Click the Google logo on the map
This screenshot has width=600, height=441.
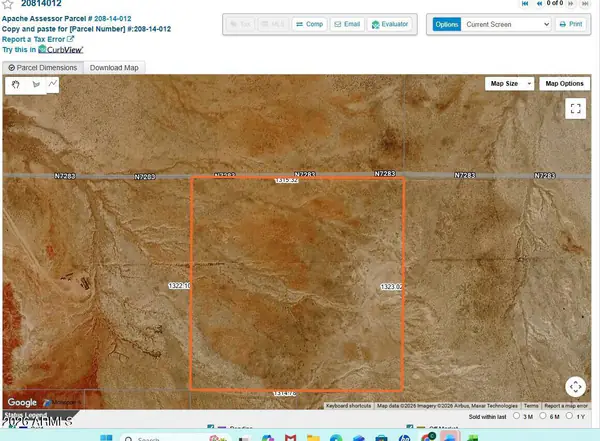(x=22, y=402)
